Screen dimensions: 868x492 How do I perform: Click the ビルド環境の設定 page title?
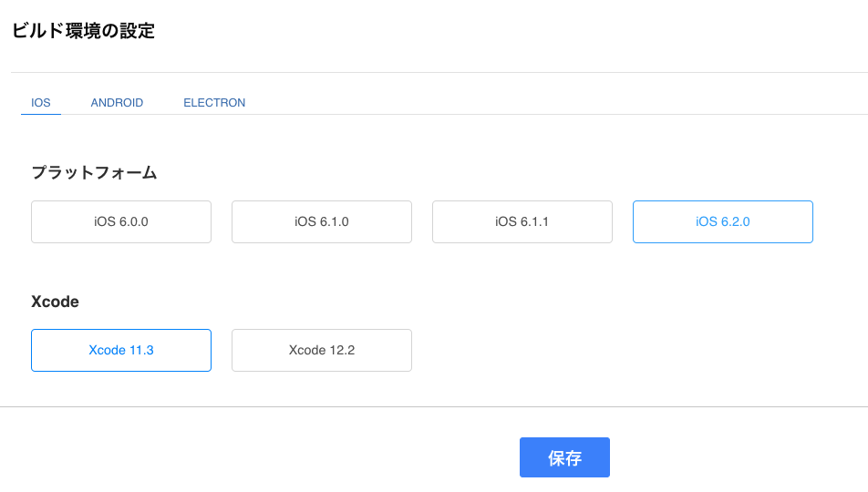click(x=83, y=31)
